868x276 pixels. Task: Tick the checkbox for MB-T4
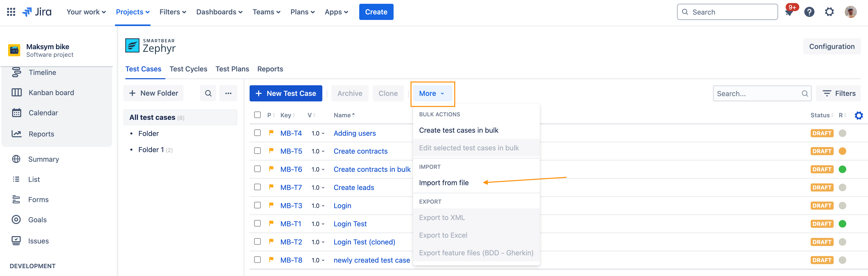(257, 133)
